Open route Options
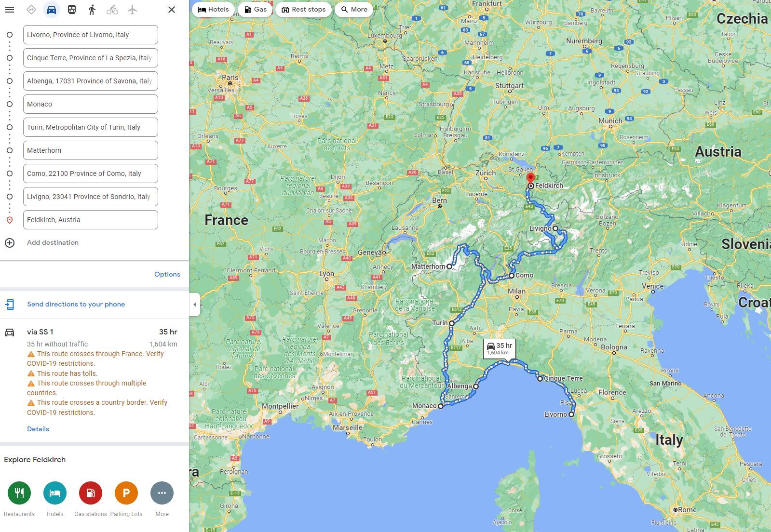The image size is (771, 532). 167,274
